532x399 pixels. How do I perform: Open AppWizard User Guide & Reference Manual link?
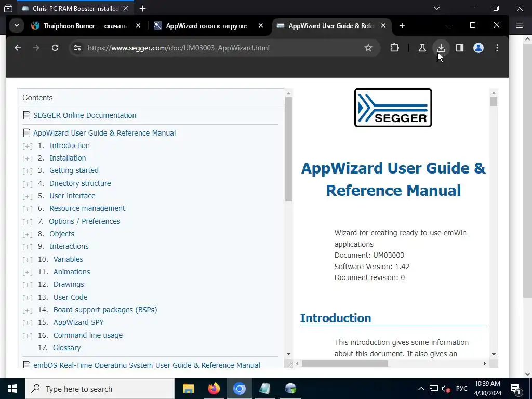(x=104, y=133)
